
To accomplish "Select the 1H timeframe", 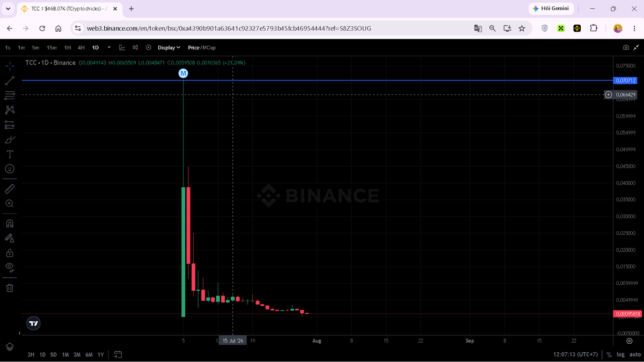I will [68, 48].
